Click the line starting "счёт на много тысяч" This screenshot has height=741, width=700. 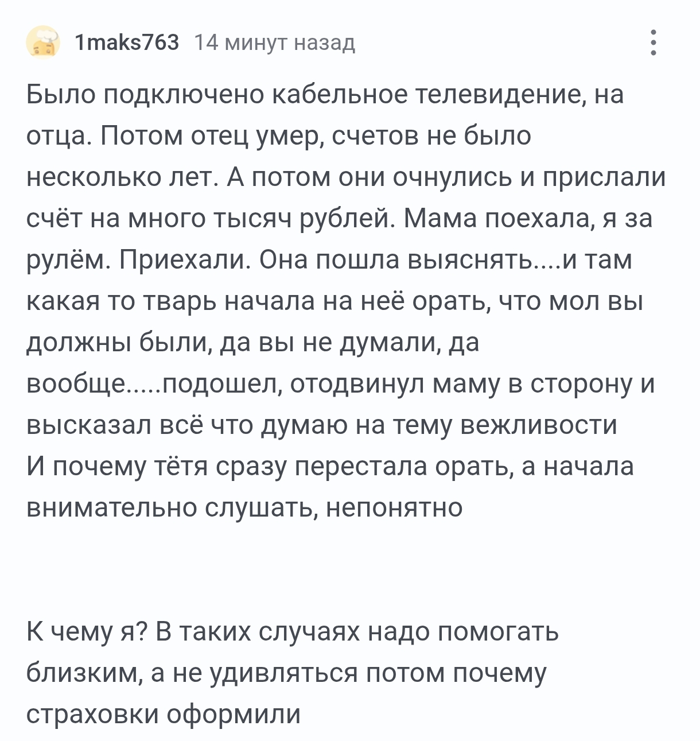[x=340, y=219]
